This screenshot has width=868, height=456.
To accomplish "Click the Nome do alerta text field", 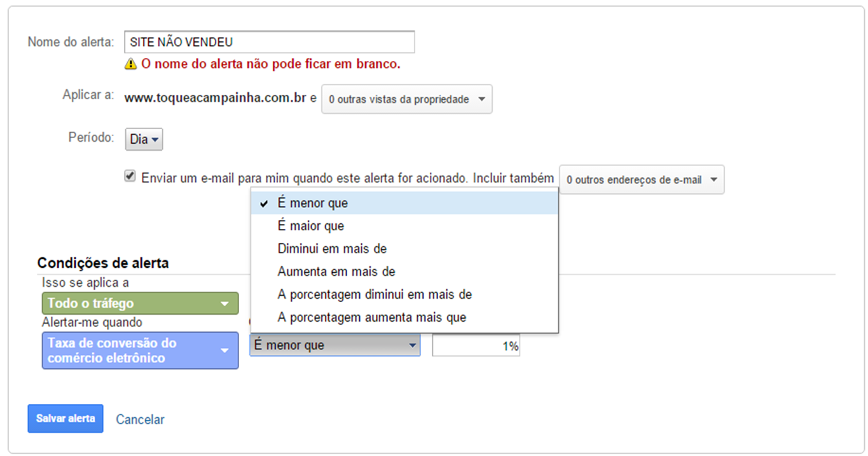I will [270, 41].
